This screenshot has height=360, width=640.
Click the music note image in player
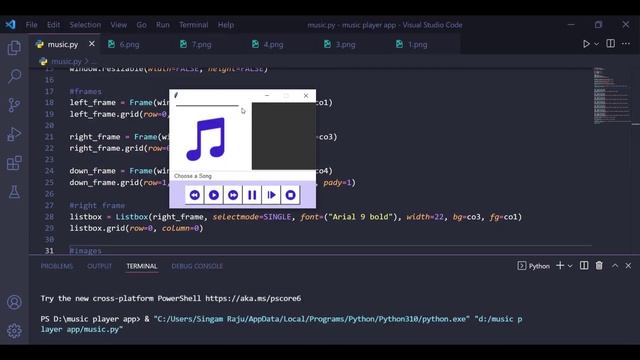pyautogui.click(x=206, y=139)
